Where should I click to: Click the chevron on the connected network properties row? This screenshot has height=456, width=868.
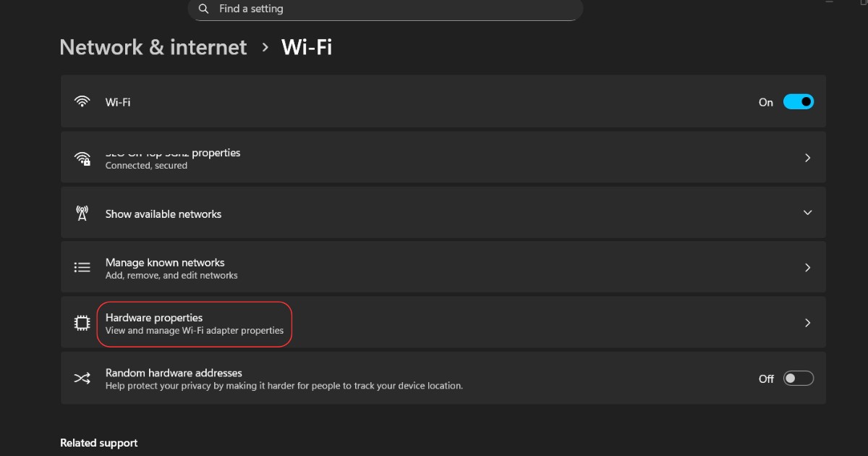coord(807,158)
